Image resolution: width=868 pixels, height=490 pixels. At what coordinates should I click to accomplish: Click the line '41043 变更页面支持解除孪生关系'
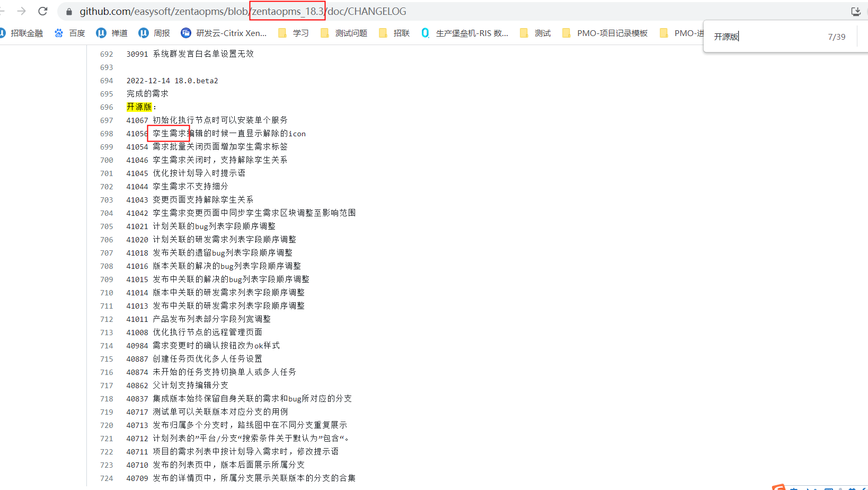tap(190, 200)
